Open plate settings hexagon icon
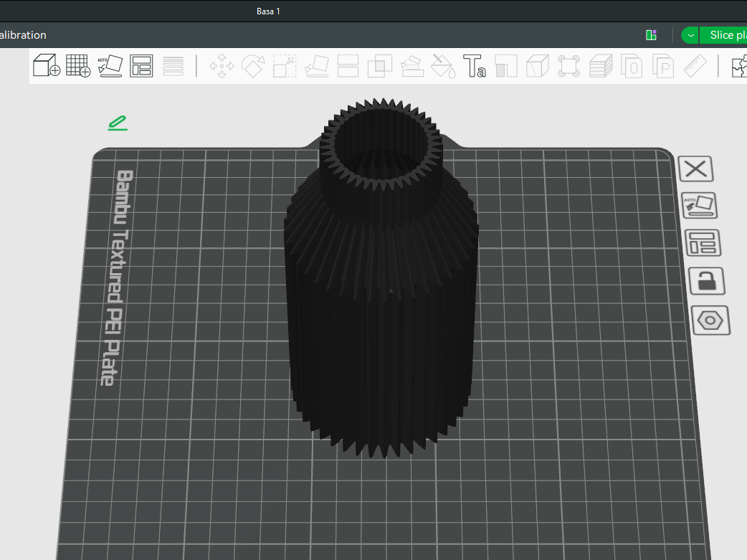 click(710, 320)
